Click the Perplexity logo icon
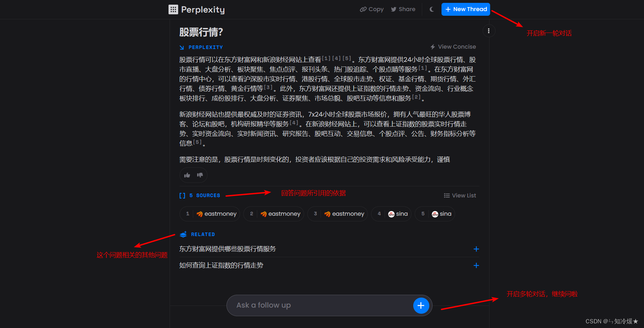 [x=173, y=9]
